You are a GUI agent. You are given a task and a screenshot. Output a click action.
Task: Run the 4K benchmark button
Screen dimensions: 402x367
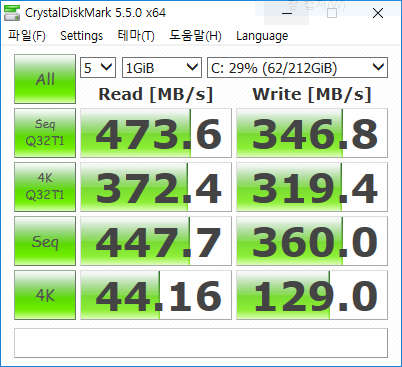click(x=45, y=295)
